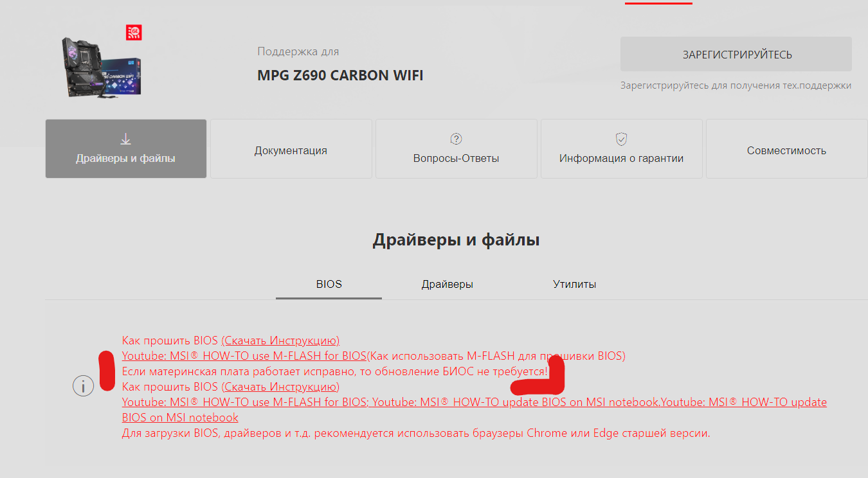Viewport: 868px width, 478px height.
Task: Click the Как использовать M-FLASH для прошивки BIOS text
Action: (x=496, y=356)
